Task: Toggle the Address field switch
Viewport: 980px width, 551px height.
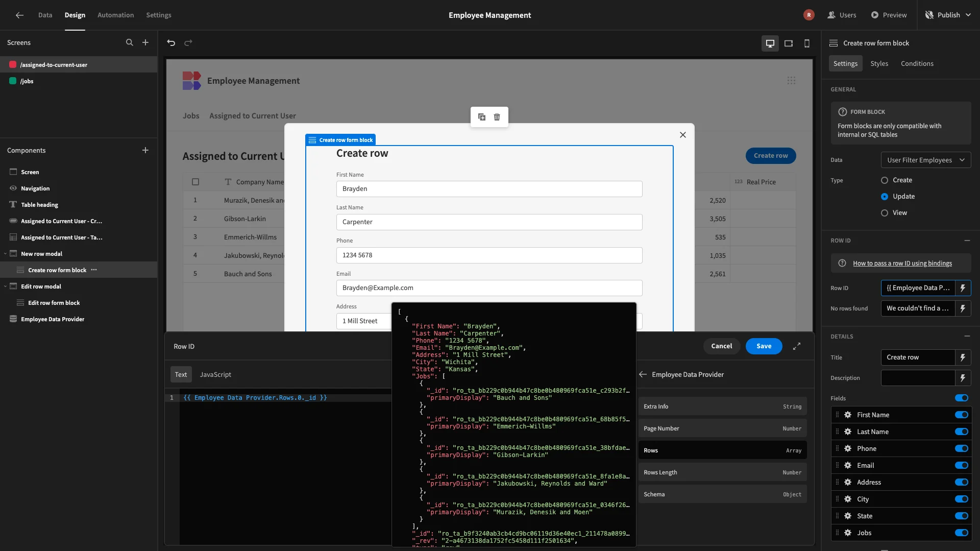Action: [962, 483]
